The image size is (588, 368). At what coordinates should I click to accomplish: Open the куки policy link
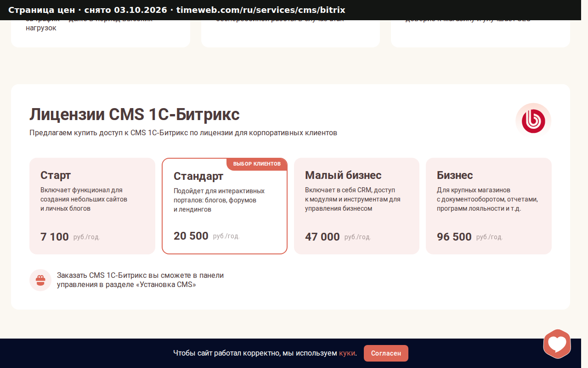click(x=347, y=353)
